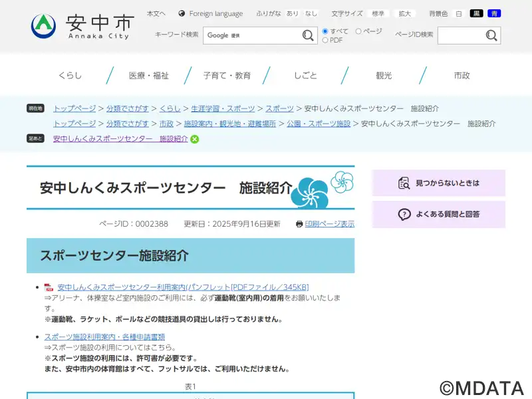Click the document search icon in 見つからないときは
532x399 pixels.
tap(404, 183)
